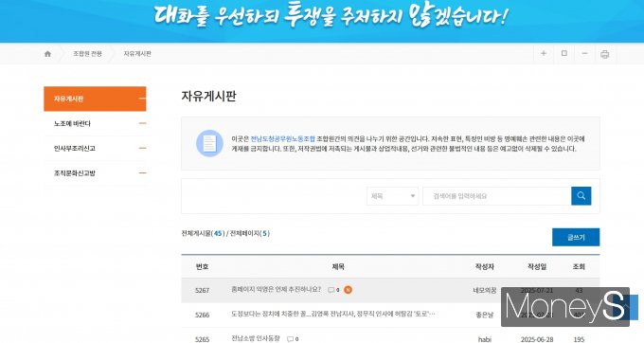
Task: Click the comment bubble icon on post 5267
Action: (x=331, y=290)
